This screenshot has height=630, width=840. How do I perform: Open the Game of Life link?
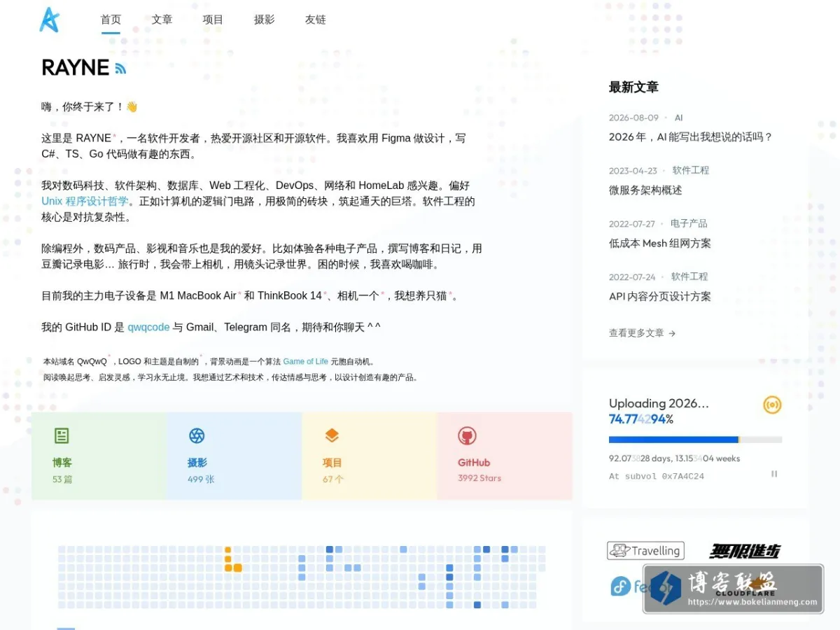pyautogui.click(x=305, y=362)
